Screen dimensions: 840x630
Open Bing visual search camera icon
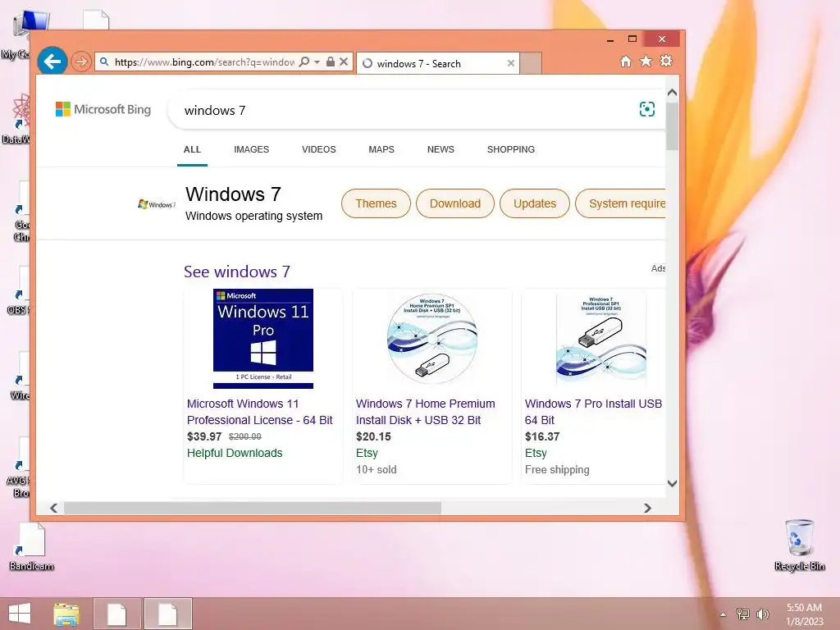tap(647, 109)
